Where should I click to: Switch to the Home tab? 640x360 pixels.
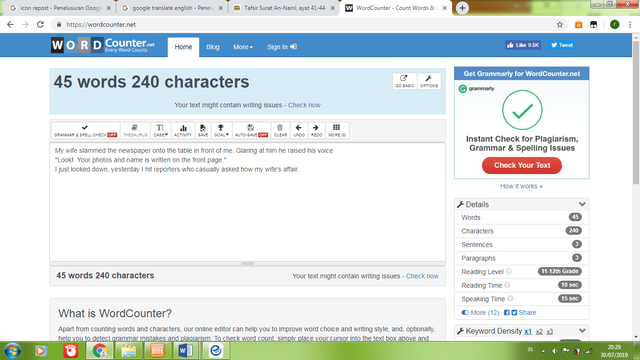click(183, 47)
